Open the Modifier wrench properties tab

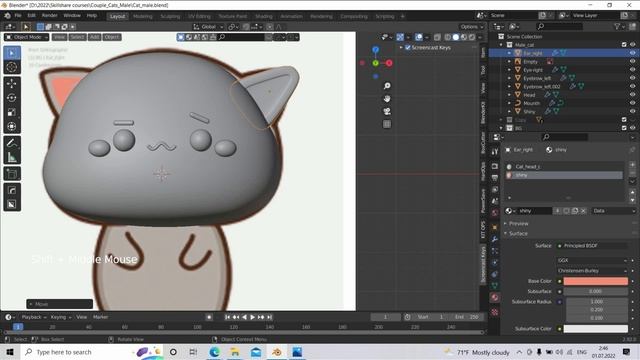point(495,239)
